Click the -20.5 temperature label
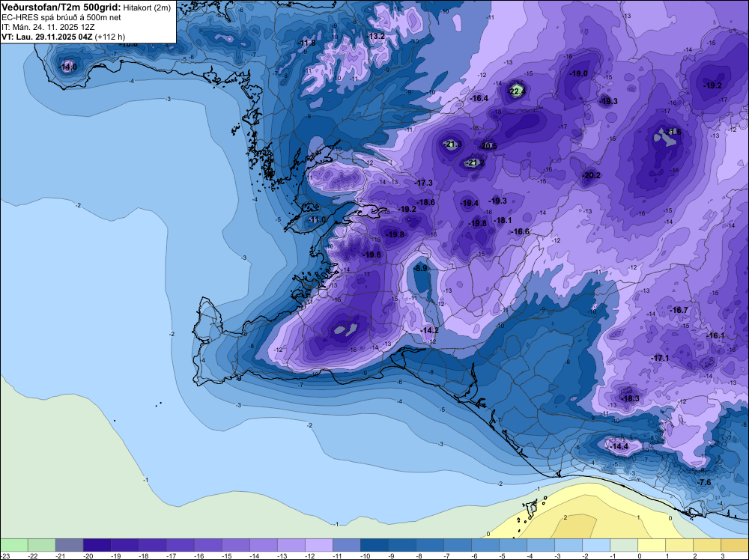The height and width of the screenshot is (560, 749). pos(488,146)
